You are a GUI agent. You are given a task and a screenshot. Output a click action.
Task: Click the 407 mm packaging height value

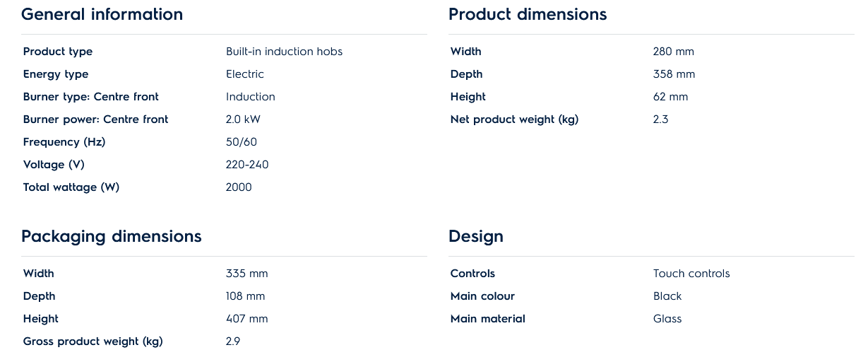(246, 319)
